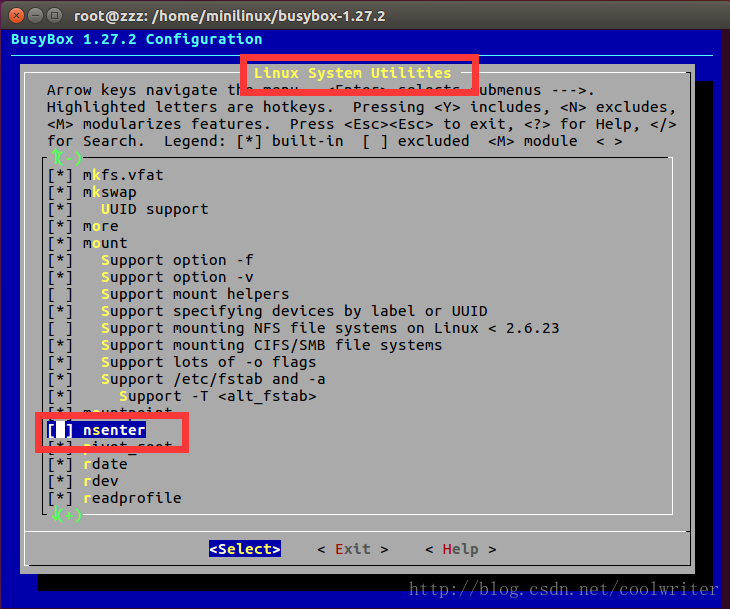The width and height of the screenshot is (730, 609).
Task: Toggle the rdate checkbox
Action: (60, 465)
